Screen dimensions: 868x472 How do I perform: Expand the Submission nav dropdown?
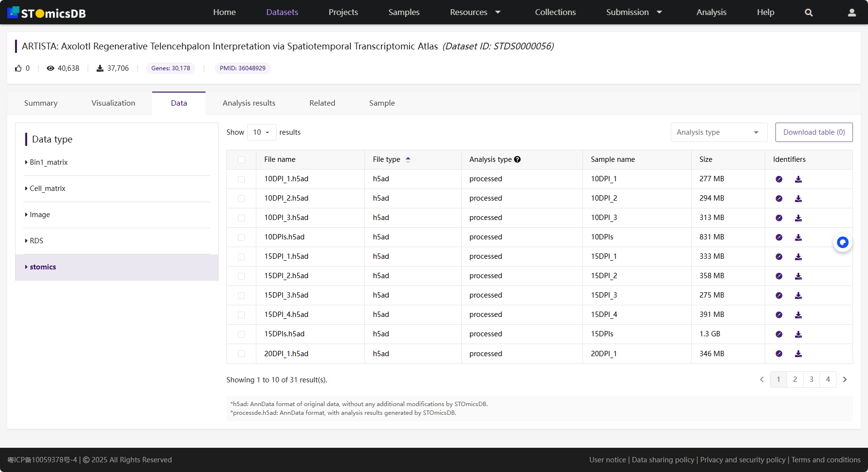click(634, 12)
